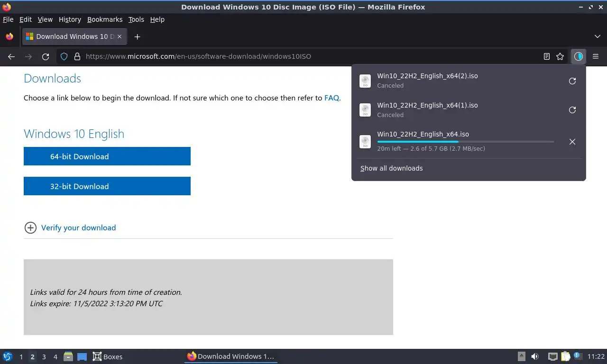The image size is (607, 364).
Task: Click the update notifier tray icon
Action: 578,355
